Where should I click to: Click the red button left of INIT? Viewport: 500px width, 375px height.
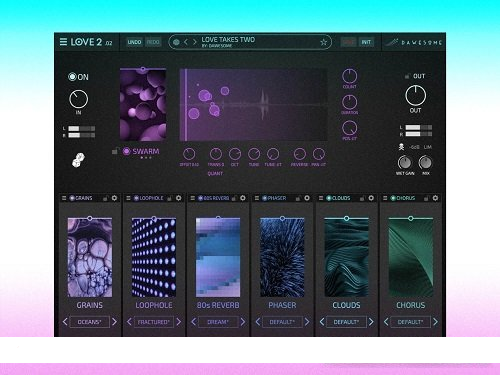tap(348, 42)
